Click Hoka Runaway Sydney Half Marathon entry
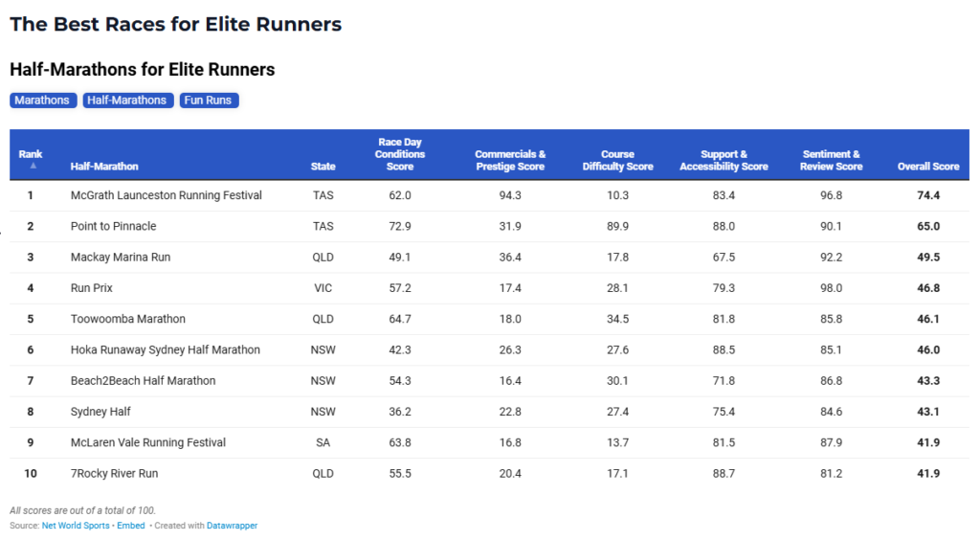This screenshot has height=540, width=980. [x=165, y=349]
